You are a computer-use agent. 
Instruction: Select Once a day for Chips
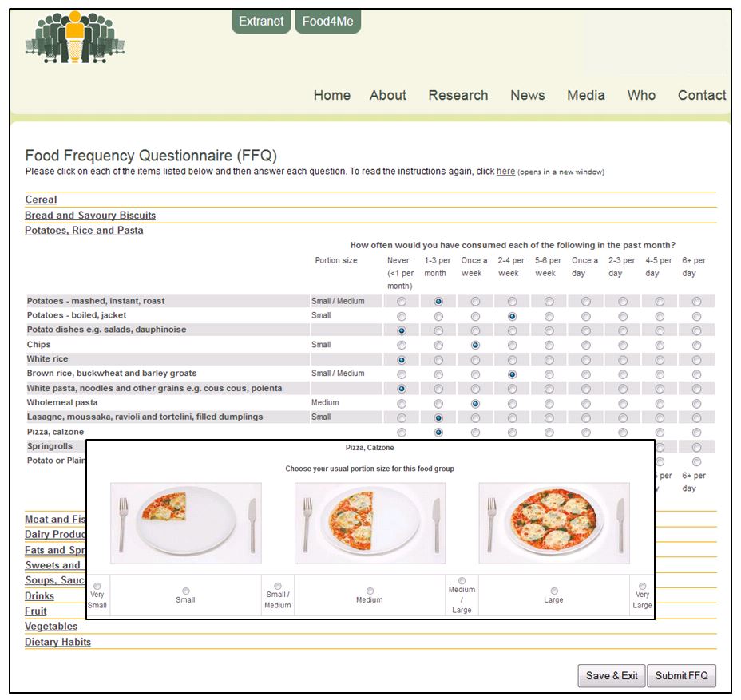(585, 345)
